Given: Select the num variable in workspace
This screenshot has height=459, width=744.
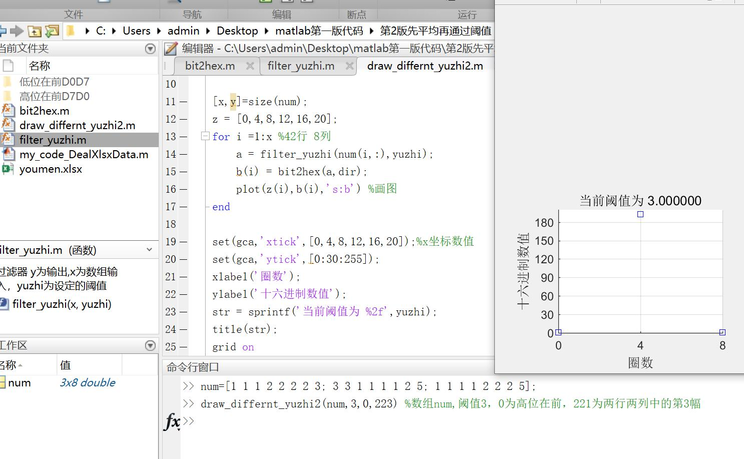Looking at the screenshot, I should (x=19, y=383).
